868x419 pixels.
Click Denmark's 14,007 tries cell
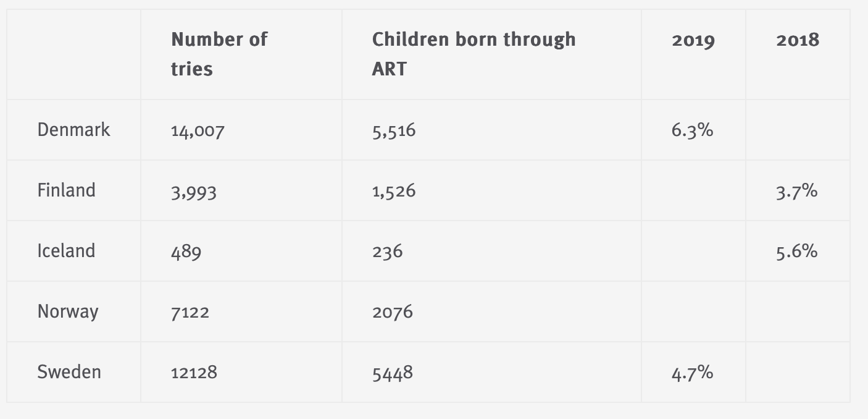198,130
